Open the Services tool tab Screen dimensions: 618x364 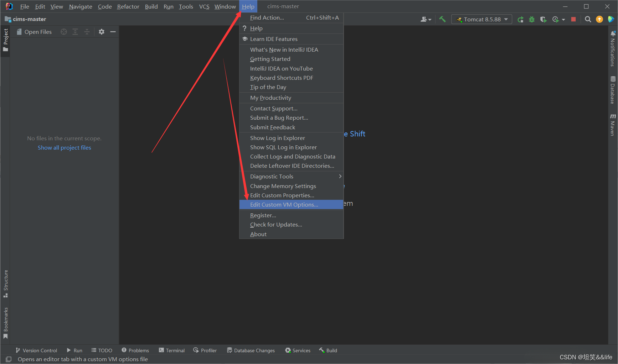pyautogui.click(x=298, y=350)
